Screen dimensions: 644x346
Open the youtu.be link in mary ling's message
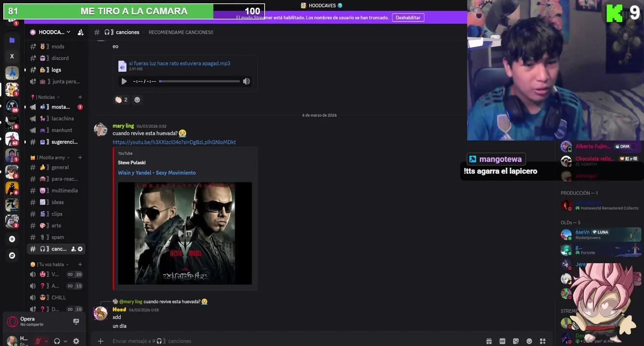(x=174, y=142)
